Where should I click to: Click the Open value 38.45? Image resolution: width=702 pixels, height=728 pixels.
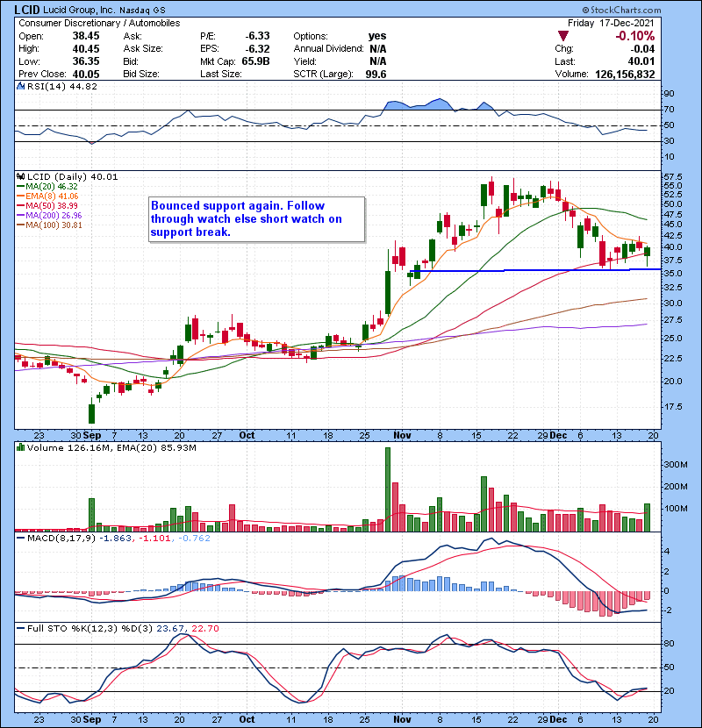(86, 36)
